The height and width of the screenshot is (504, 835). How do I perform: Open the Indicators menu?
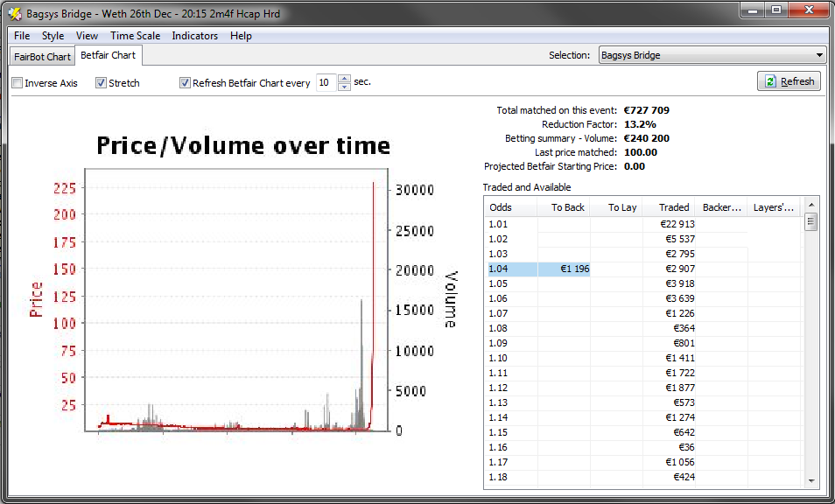pyautogui.click(x=194, y=36)
